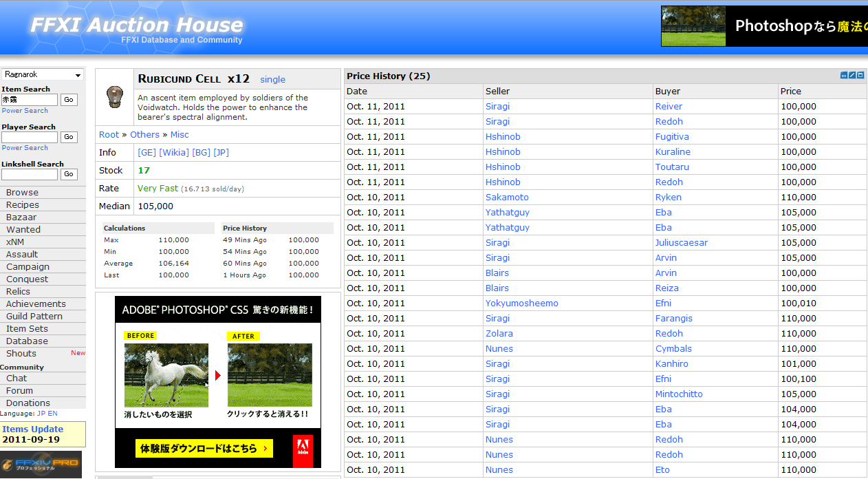The width and height of the screenshot is (868, 479).
Task: Open the Wikia info link
Action: pos(173,153)
